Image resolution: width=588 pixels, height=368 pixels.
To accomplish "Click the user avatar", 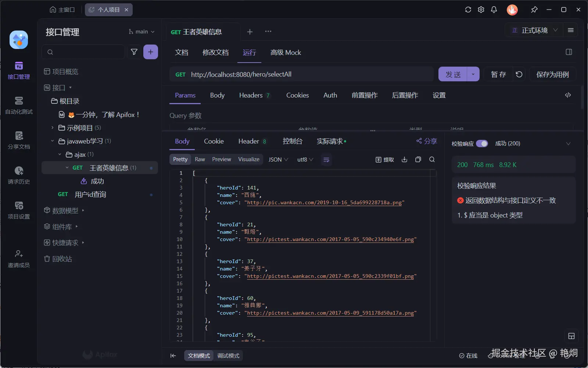I will click(512, 10).
